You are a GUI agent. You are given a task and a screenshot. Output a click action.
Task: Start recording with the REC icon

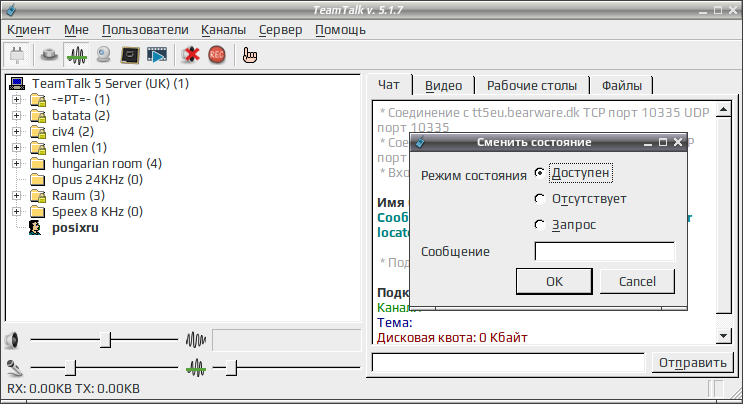click(x=217, y=55)
